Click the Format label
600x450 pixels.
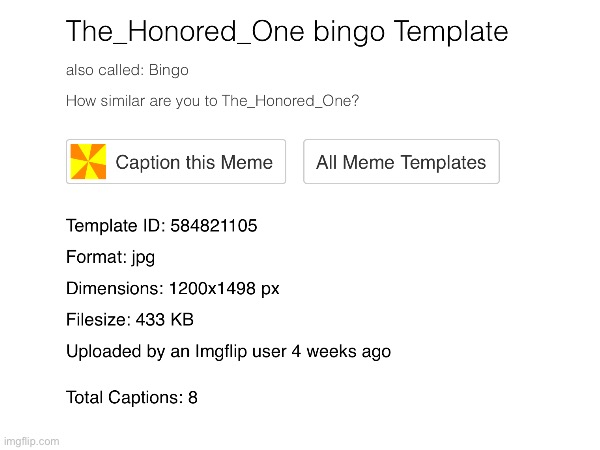[x=96, y=257]
